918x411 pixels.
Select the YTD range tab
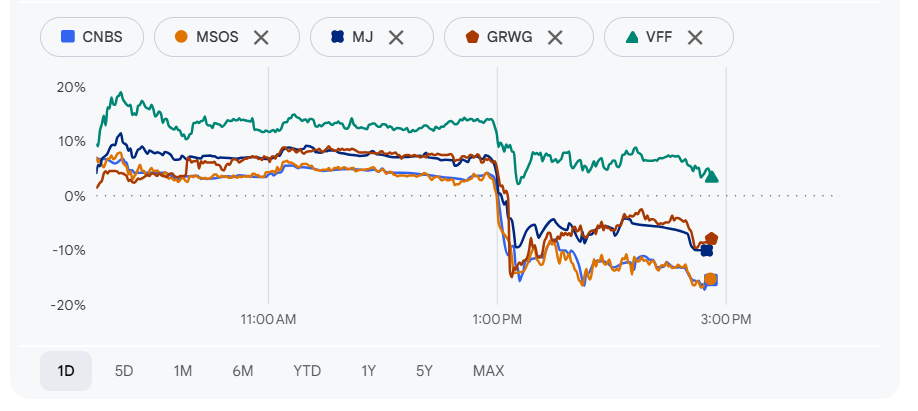click(x=307, y=371)
